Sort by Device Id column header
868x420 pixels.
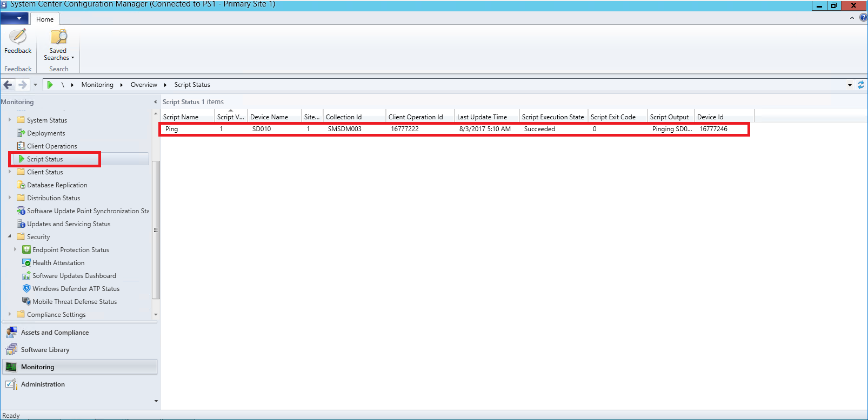(724, 117)
